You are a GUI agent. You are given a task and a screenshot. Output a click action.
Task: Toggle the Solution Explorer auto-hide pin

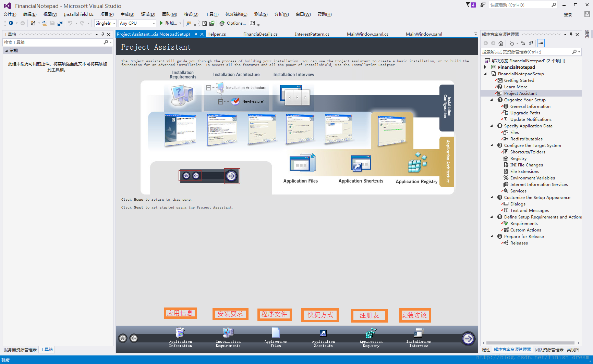(x=571, y=34)
